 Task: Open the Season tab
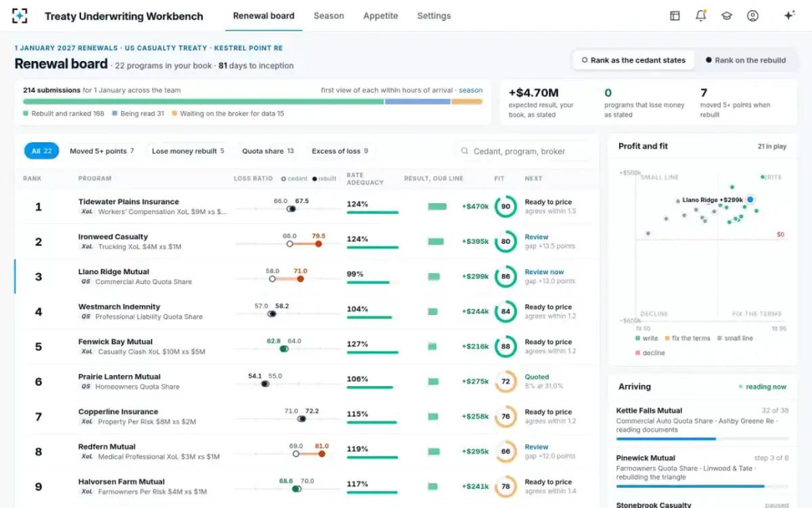pyautogui.click(x=329, y=16)
